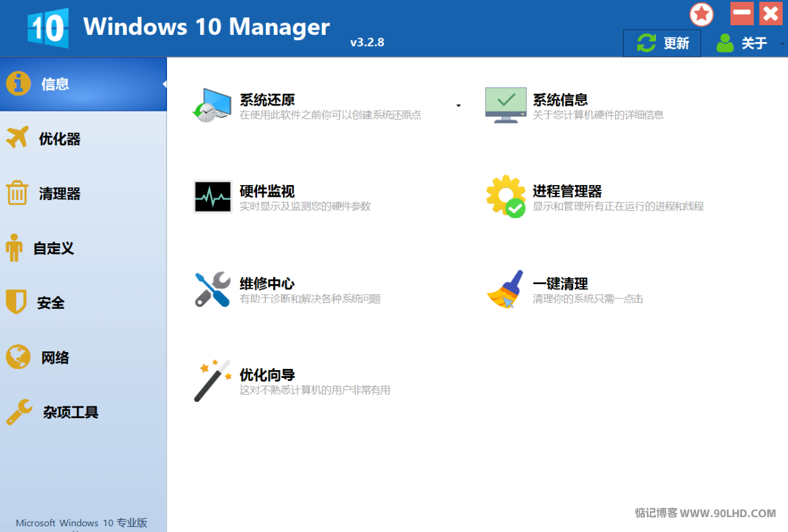Open 系统还原 by its title
The image size is (788, 532).
pyautogui.click(x=267, y=100)
